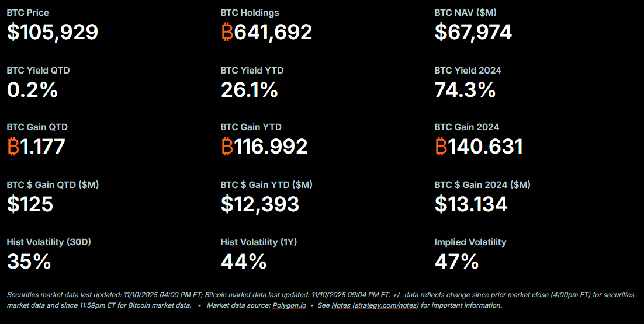The image size is (644, 324).
Task: Select the BTC Yield 2024 value 74.3%
Action: (465, 89)
